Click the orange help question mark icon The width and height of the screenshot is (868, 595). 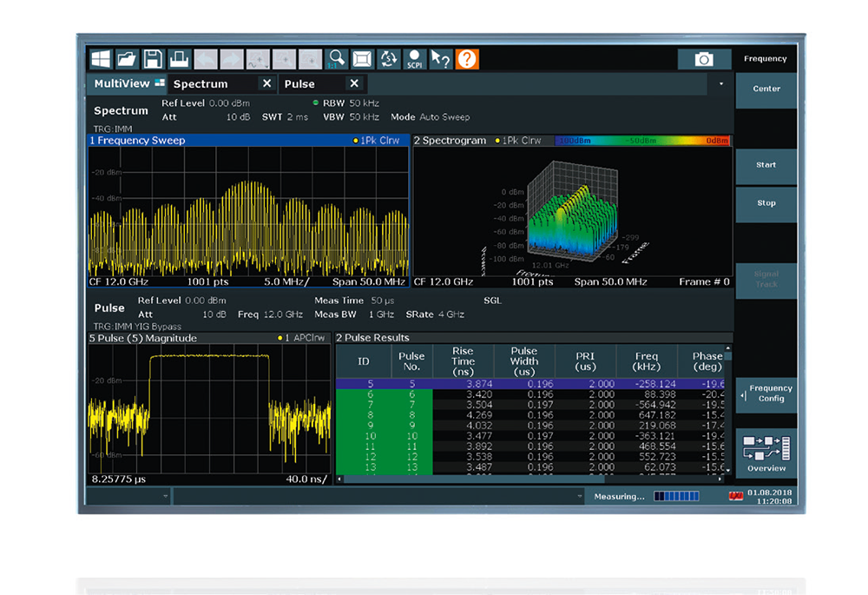[x=467, y=59]
